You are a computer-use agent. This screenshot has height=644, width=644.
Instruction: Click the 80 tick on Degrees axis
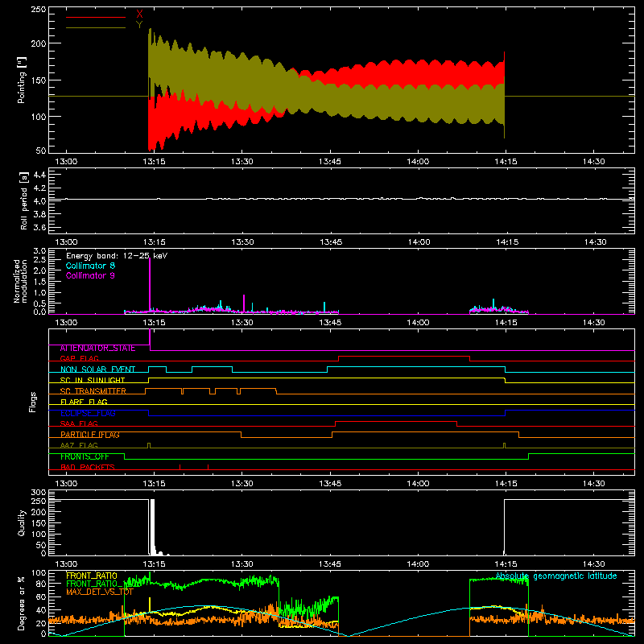click(41, 584)
